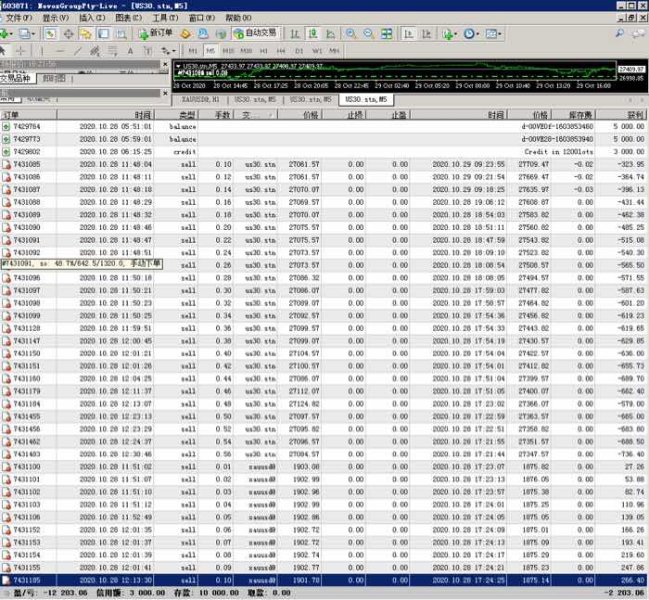Screen dimensions: 649x600
Task: Sort by the 手数 lots column header
Action: (216, 115)
